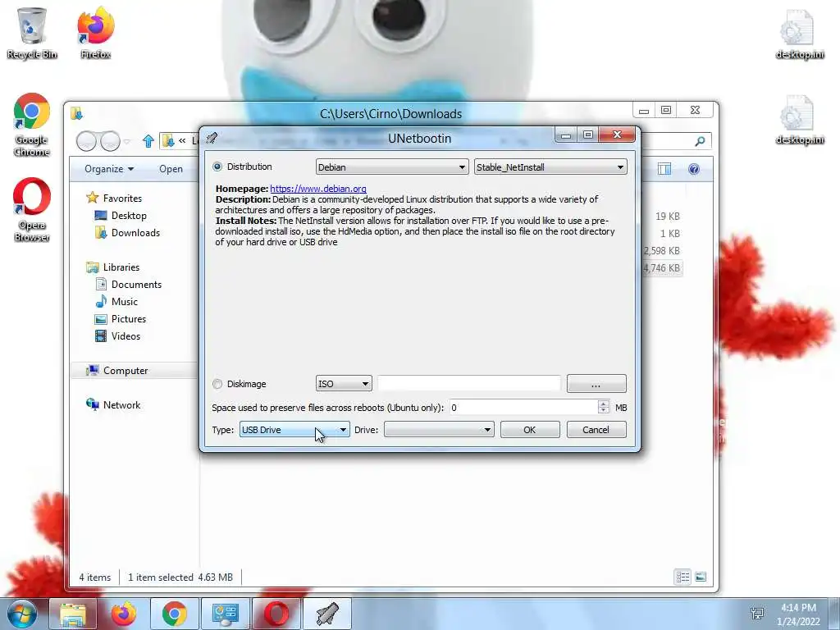
Task: Open Firefox from the taskbar
Action: pyautogui.click(x=123, y=614)
